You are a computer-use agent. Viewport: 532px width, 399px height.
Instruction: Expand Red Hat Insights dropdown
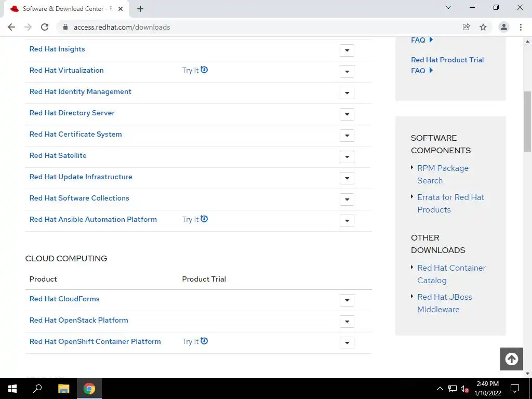(347, 50)
